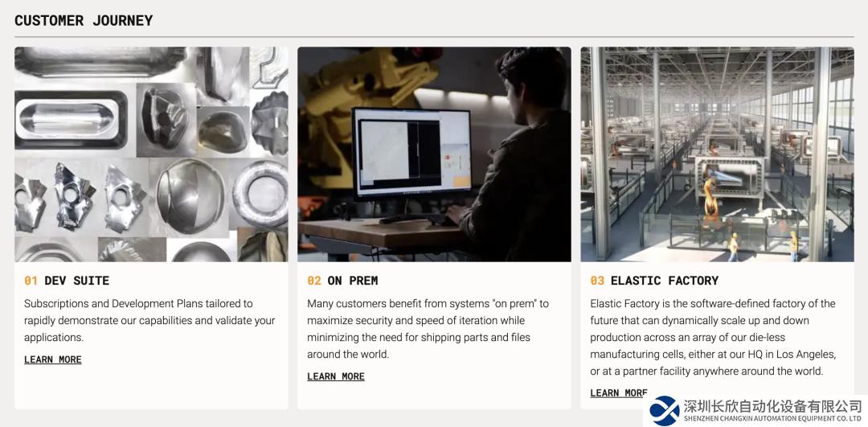View the factory floor rendering image
Image resolution: width=868 pixels, height=427 pixels.
[717, 154]
